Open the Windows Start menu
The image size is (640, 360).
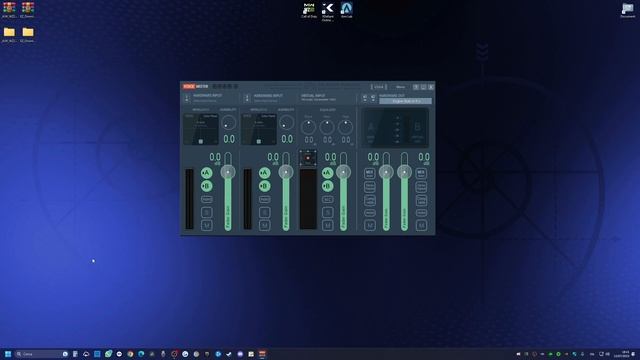click(8, 354)
